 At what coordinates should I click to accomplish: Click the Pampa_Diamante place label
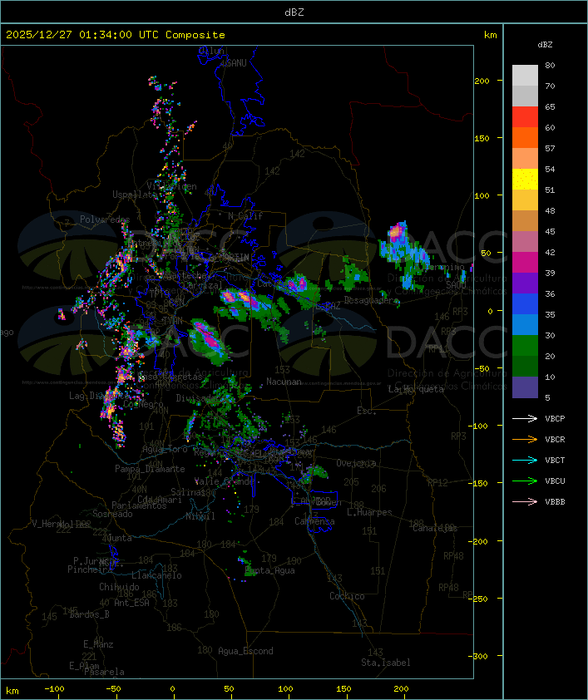click(150, 469)
